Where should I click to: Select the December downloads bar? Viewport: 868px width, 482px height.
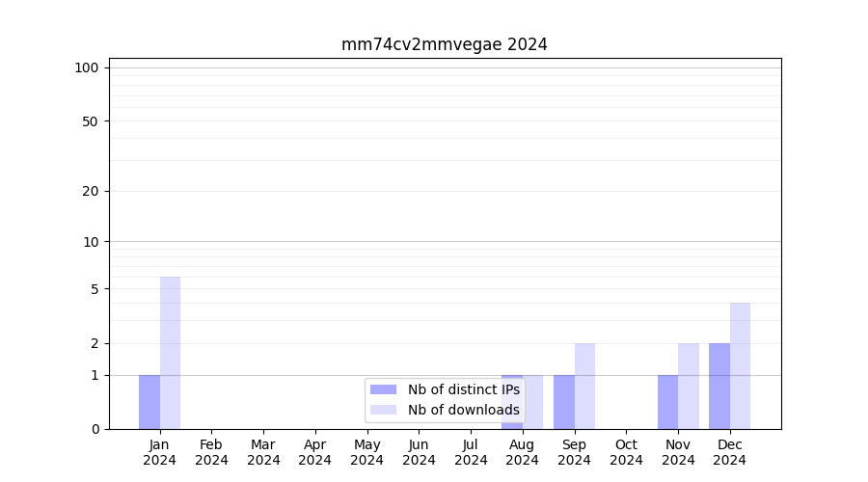point(740,365)
